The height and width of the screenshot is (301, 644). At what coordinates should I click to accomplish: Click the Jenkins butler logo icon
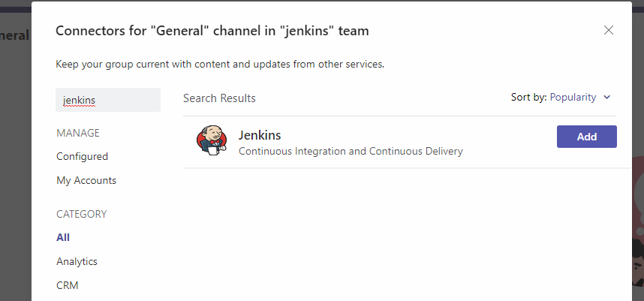tap(212, 140)
